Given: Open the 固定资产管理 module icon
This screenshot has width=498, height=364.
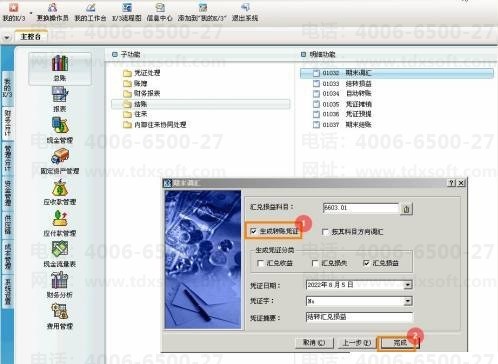Looking at the screenshot, I should coord(60,161).
